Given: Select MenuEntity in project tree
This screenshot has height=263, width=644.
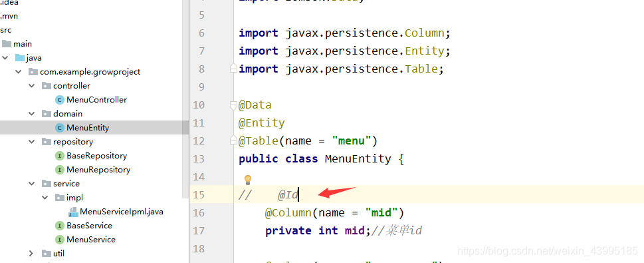Looking at the screenshot, I should point(88,128).
